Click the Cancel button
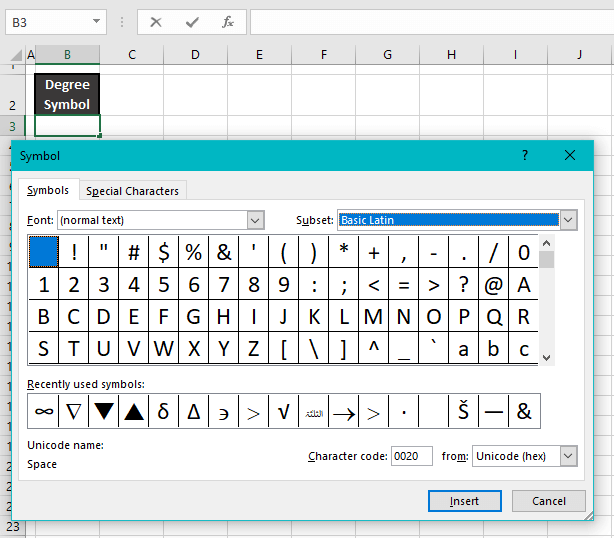Viewport: 614px width, 538px height. (548, 501)
